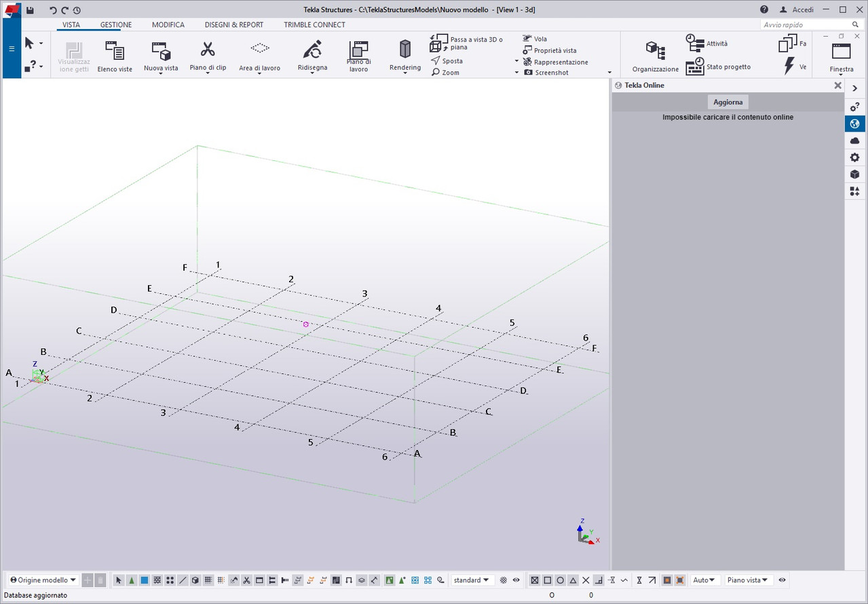This screenshot has height=604, width=868.
Task: Switch to TRIMBLE CONNECT tab
Action: (x=314, y=24)
